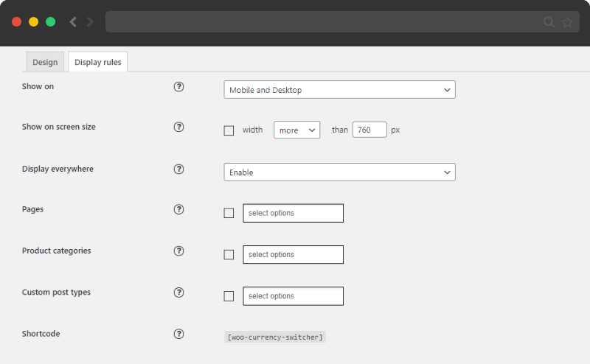Click browser back arrow
590x364 pixels.
pyautogui.click(x=73, y=22)
